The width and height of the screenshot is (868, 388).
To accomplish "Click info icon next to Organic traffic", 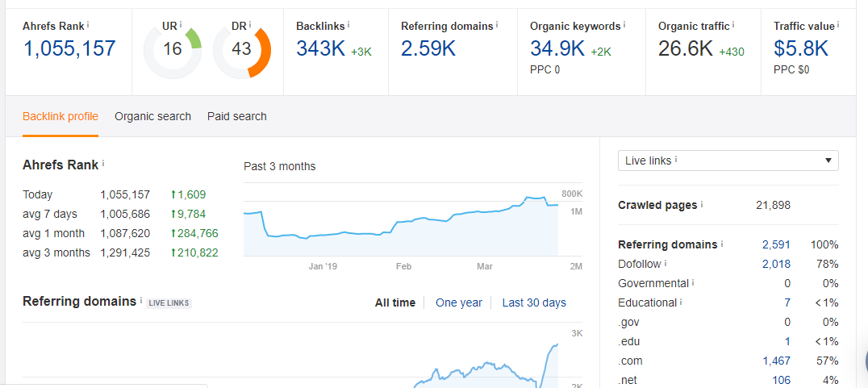I will click(733, 24).
